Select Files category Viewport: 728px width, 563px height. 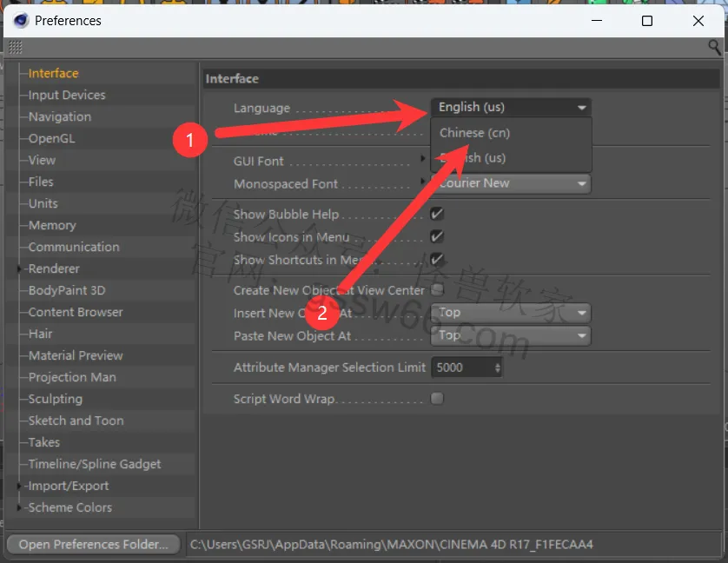click(41, 182)
